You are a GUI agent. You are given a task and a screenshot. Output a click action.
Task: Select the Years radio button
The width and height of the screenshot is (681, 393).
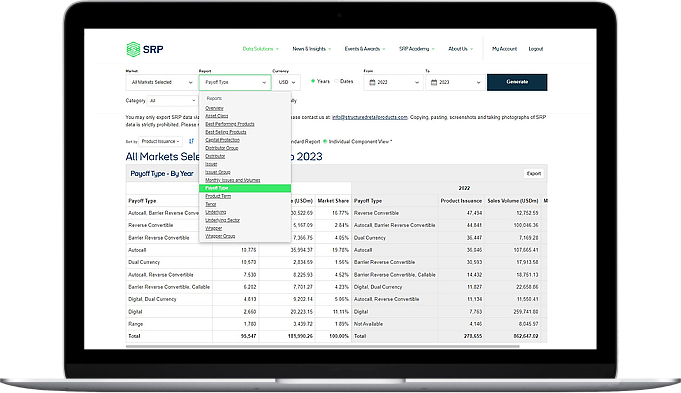313,81
